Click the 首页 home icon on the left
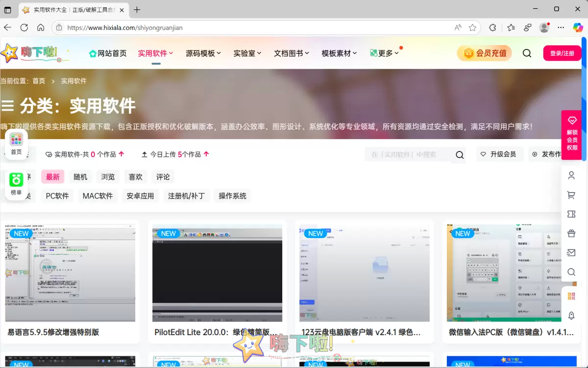This screenshot has height=368, width=588. tap(17, 143)
